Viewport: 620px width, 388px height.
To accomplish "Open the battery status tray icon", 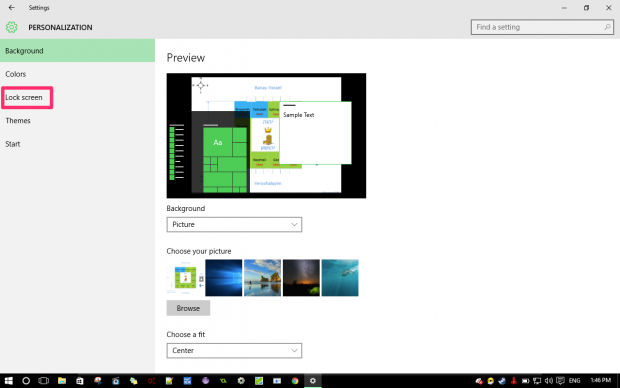I will coord(525,381).
